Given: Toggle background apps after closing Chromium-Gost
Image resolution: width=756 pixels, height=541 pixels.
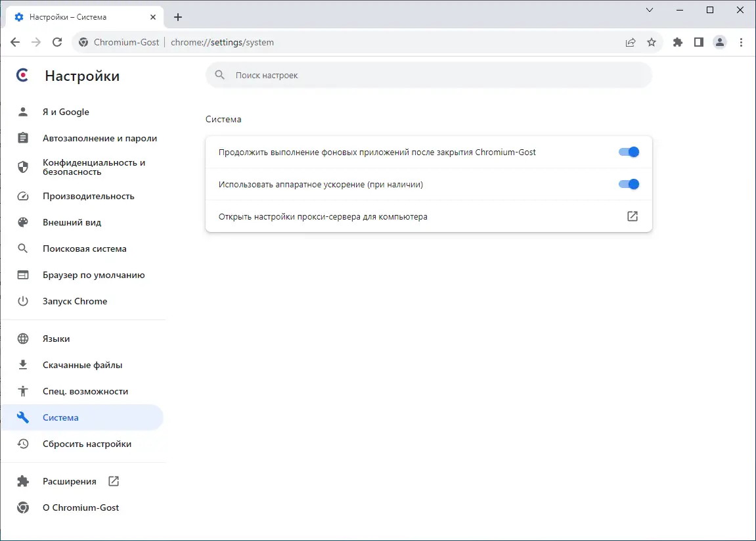Looking at the screenshot, I should click(629, 152).
